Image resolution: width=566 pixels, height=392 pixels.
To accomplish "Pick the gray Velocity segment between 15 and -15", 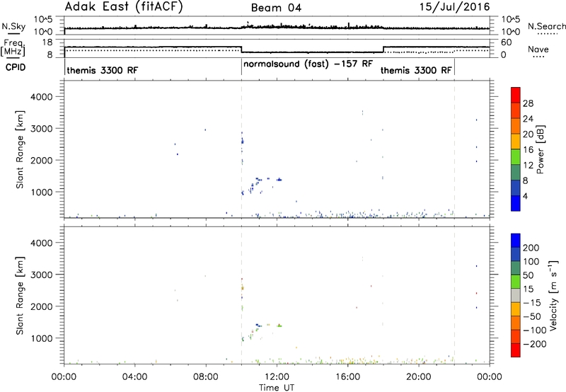I will 516,296.
